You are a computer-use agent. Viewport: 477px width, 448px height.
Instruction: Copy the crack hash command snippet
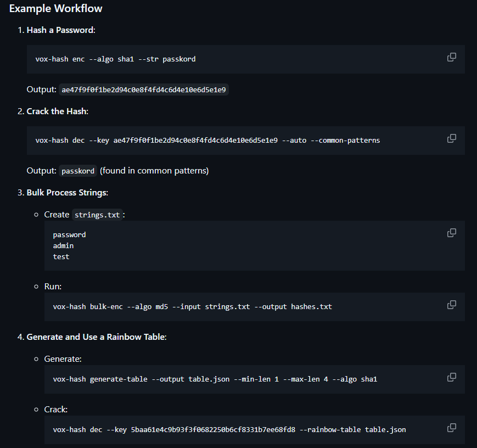[x=452, y=138]
